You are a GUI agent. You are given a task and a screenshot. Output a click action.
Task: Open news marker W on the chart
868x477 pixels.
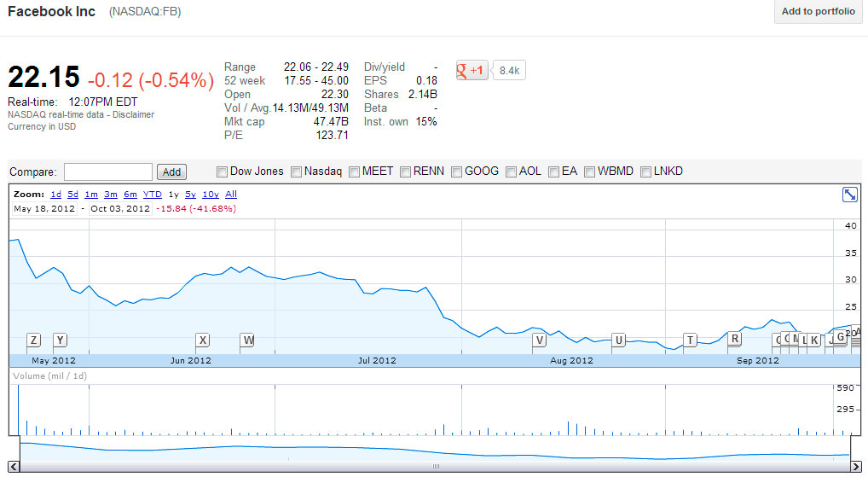click(247, 340)
